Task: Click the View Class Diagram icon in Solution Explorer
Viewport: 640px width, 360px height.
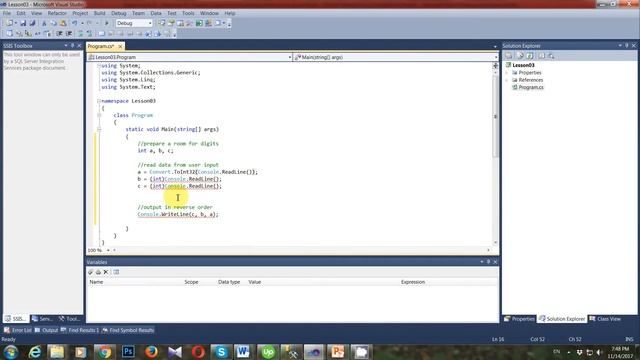Action: (x=551, y=56)
